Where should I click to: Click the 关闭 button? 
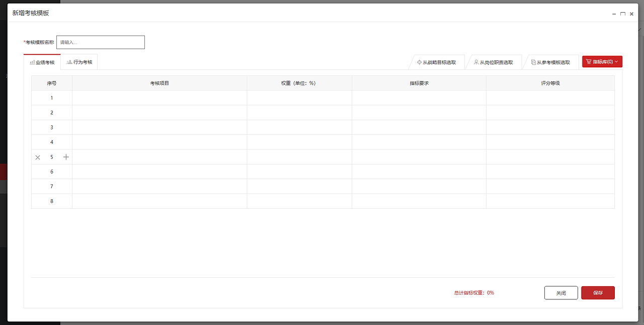point(561,293)
